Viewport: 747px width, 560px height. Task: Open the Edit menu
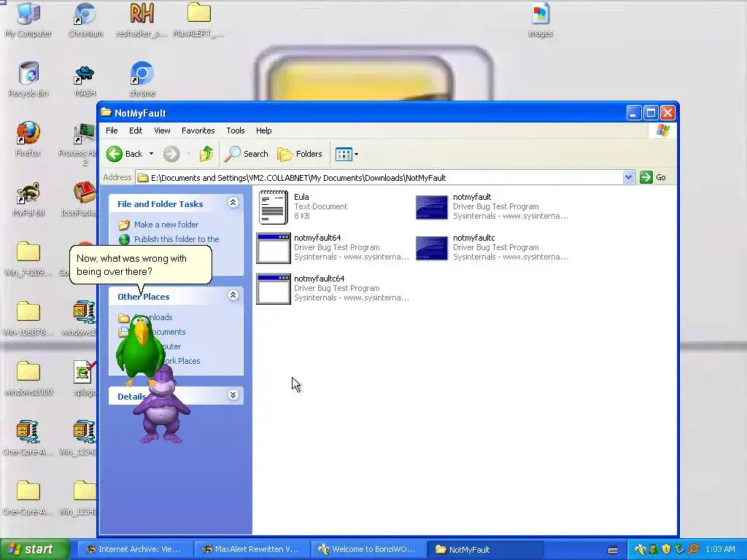pos(136,131)
